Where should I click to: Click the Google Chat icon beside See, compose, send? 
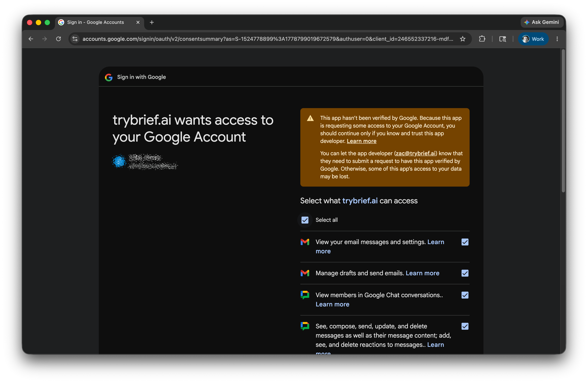click(x=305, y=326)
